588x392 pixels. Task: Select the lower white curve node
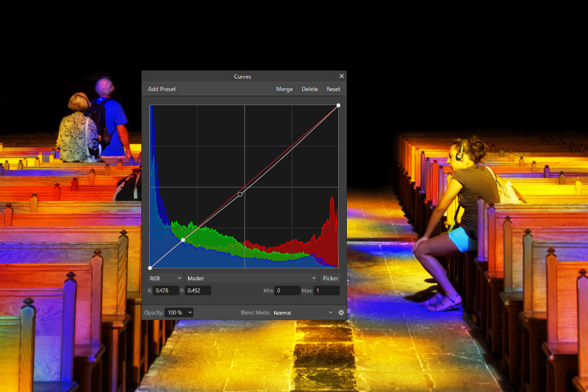183,240
